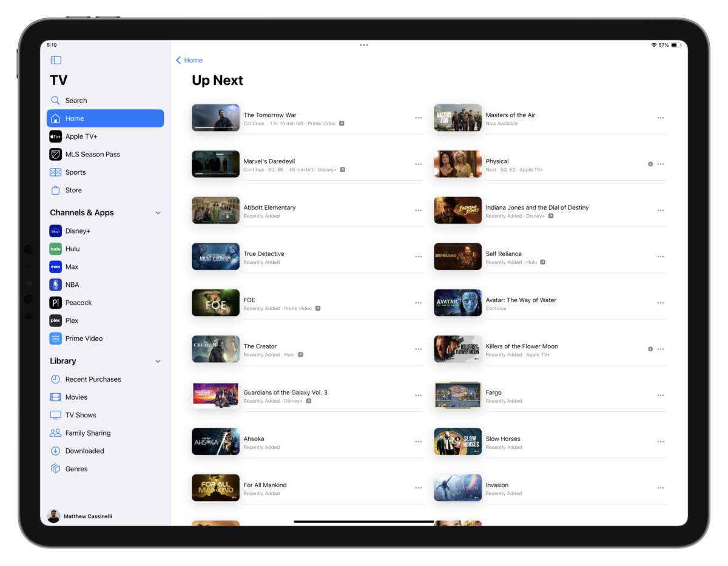Collapse the Channels & Apps section
The image size is (728, 566).
158,213
